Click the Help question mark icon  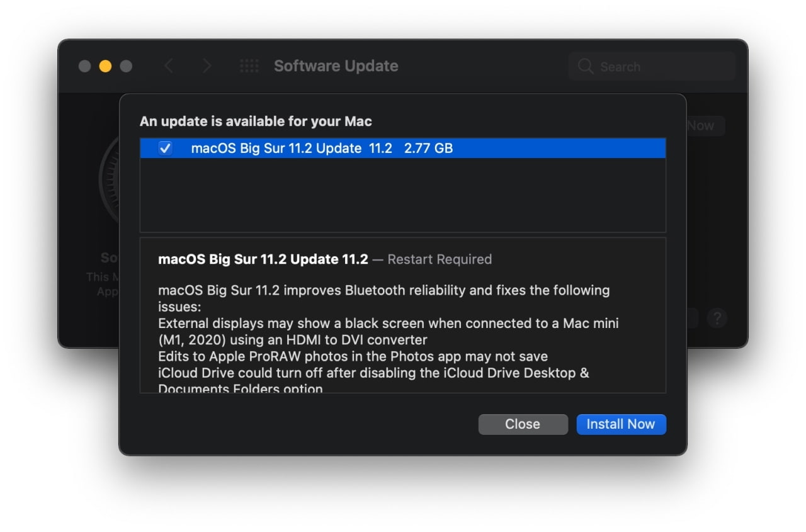[x=717, y=319]
